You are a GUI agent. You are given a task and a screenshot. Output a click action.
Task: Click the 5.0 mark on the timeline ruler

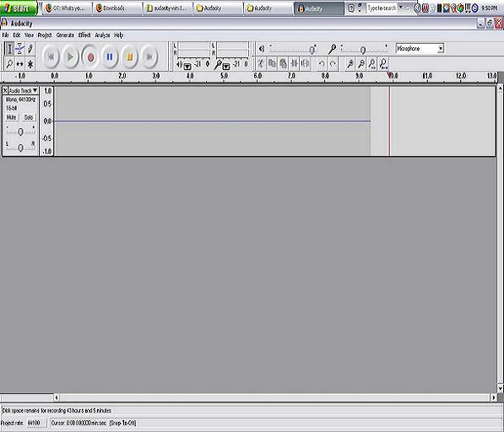point(224,76)
